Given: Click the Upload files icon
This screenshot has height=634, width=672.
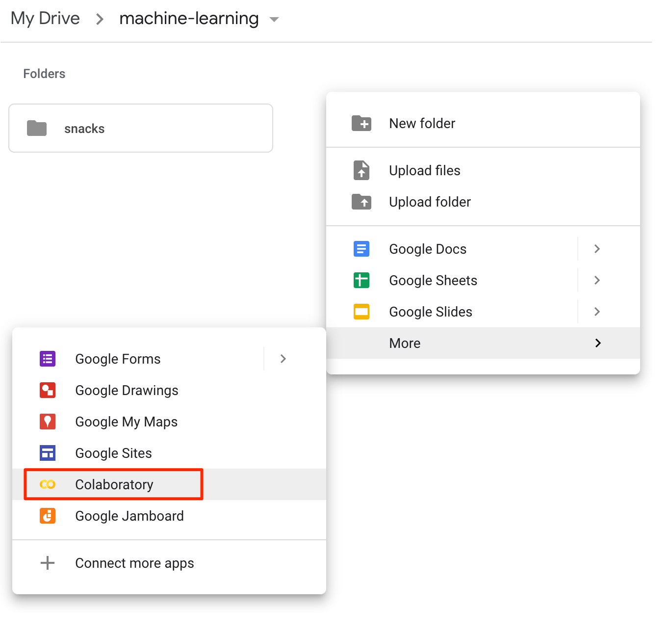Looking at the screenshot, I should 362,170.
